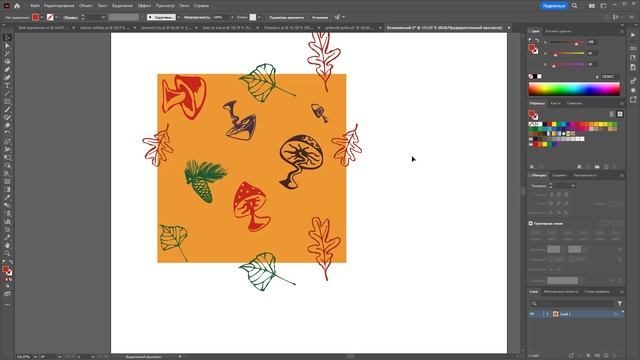Click the Поделиться button

(x=554, y=6)
